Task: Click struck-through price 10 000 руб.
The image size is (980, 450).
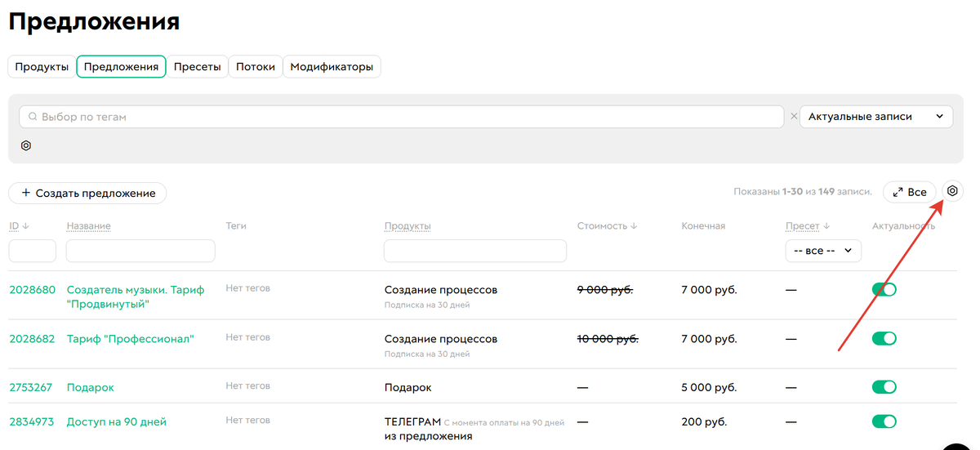Action: point(608,338)
